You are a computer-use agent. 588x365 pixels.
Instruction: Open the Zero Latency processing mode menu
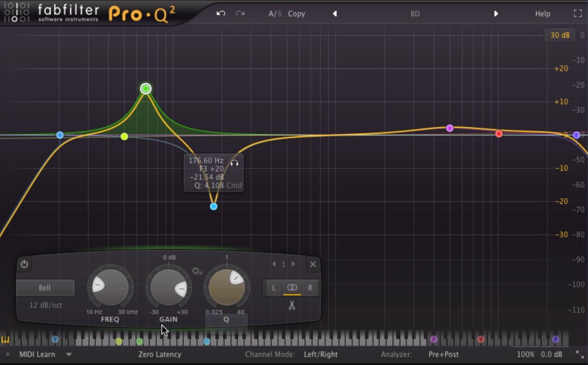(160, 354)
